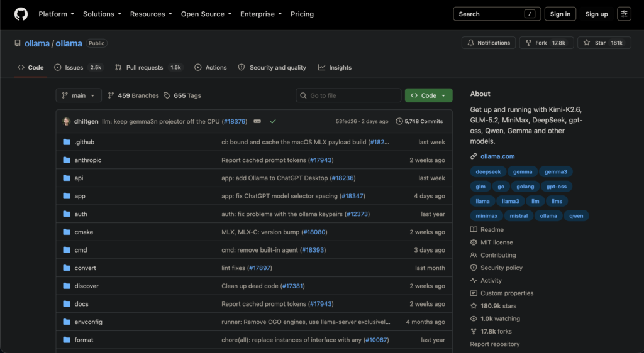This screenshot has width=644, height=353.
Task: Click the GitHub logo icon
Action: tap(21, 14)
